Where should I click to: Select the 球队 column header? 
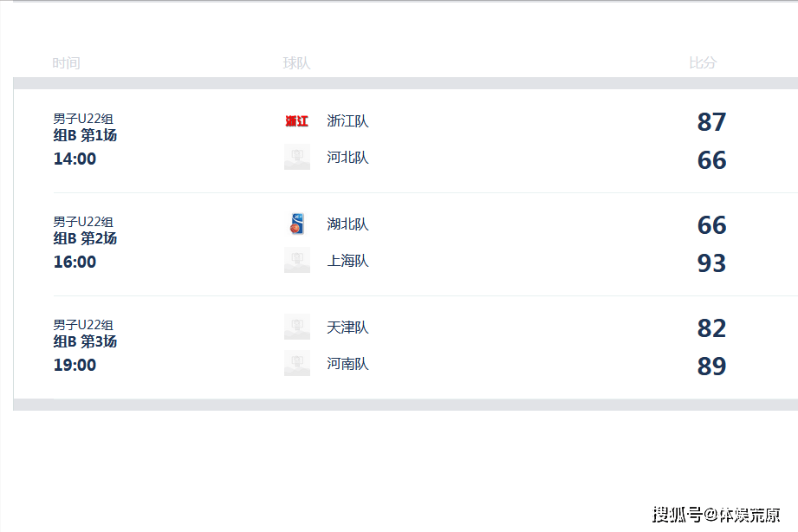(296, 63)
